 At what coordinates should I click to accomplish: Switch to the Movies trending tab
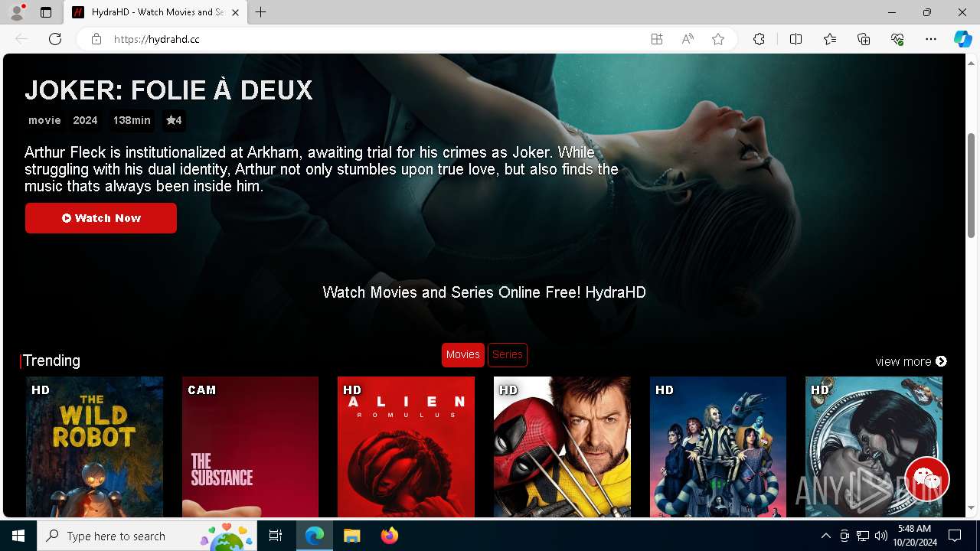point(463,354)
